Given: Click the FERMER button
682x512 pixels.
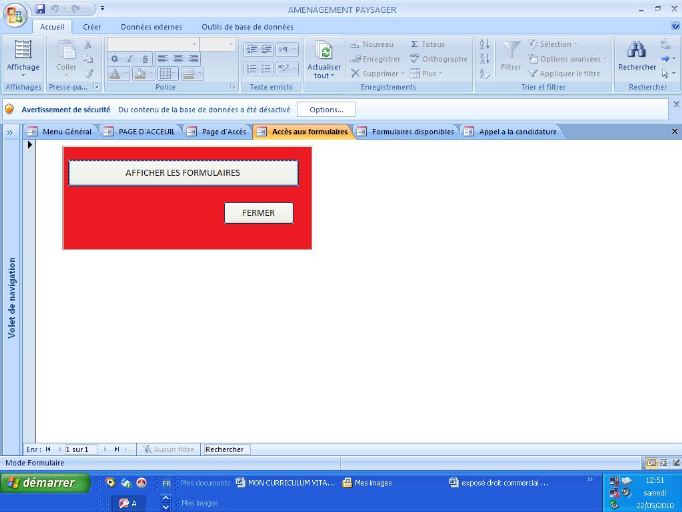Looking at the screenshot, I should tap(259, 213).
